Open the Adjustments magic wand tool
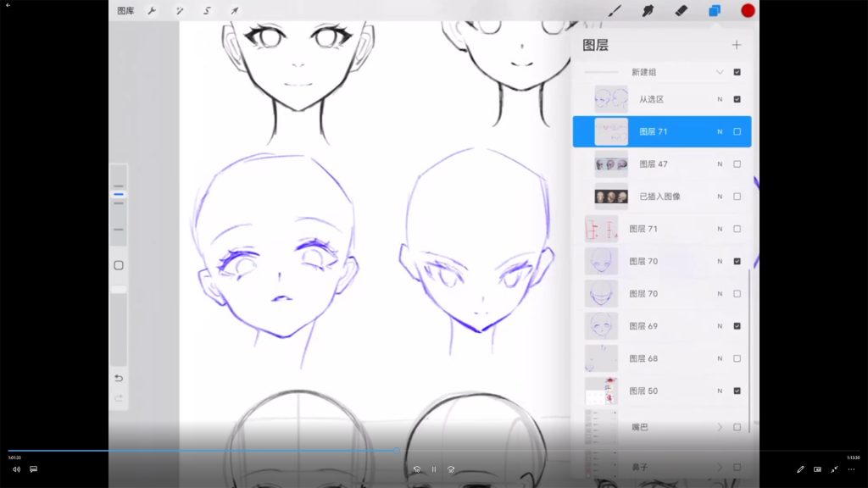 coord(180,11)
